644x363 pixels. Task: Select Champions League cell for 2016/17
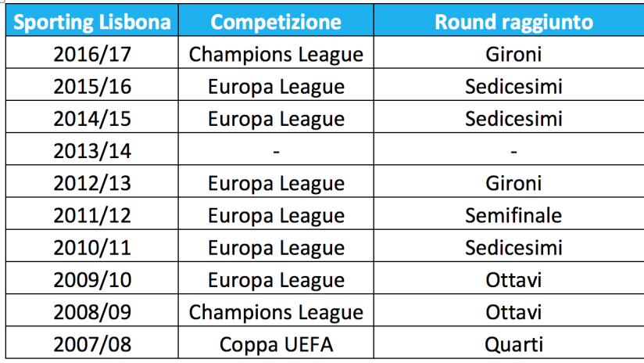click(x=276, y=52)
